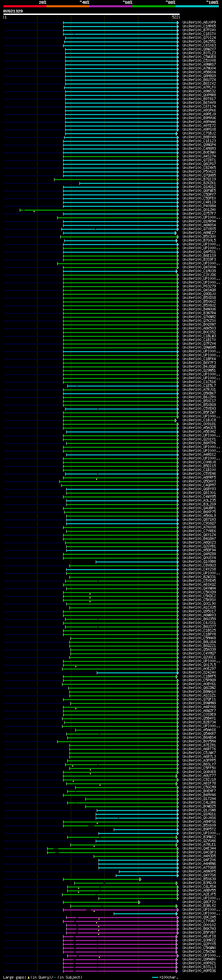The width and height of the screenshot is (222, 980).
Task: Select hit UniRef100_C6T174
Action: click(199, 106)
